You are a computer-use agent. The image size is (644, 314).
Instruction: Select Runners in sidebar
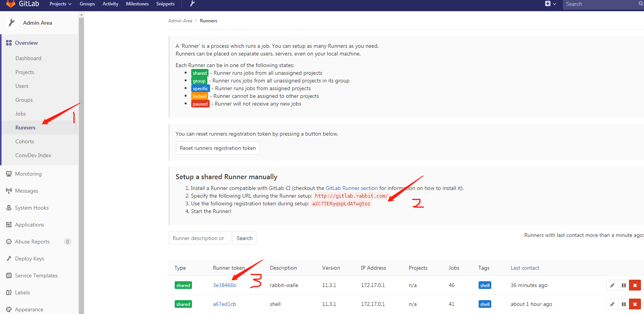pos(25,128)
